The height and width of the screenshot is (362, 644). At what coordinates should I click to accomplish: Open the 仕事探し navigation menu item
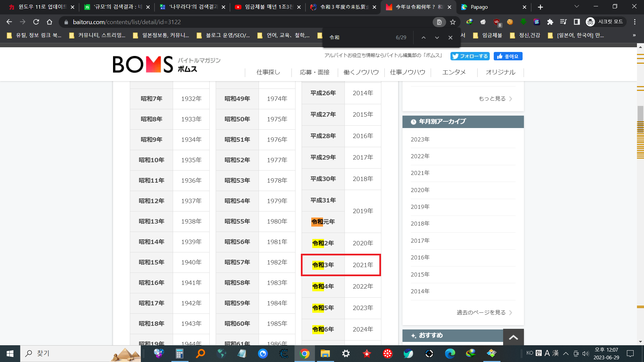coord(268,72)
